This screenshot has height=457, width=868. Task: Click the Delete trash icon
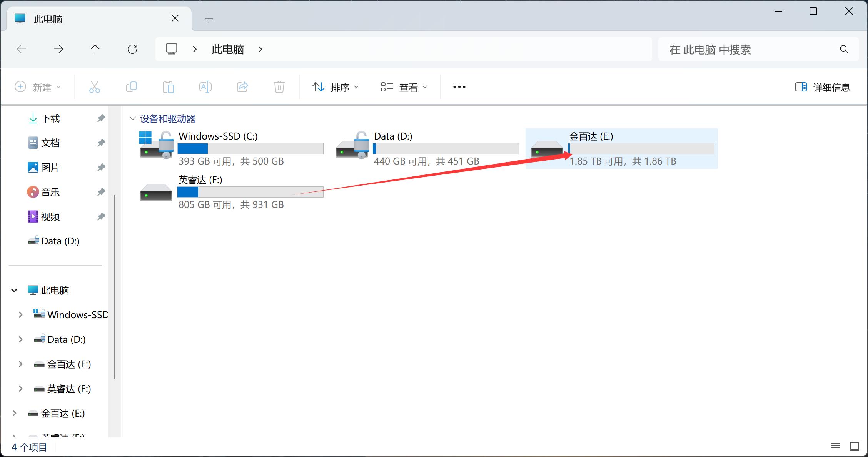coord(279,87)
